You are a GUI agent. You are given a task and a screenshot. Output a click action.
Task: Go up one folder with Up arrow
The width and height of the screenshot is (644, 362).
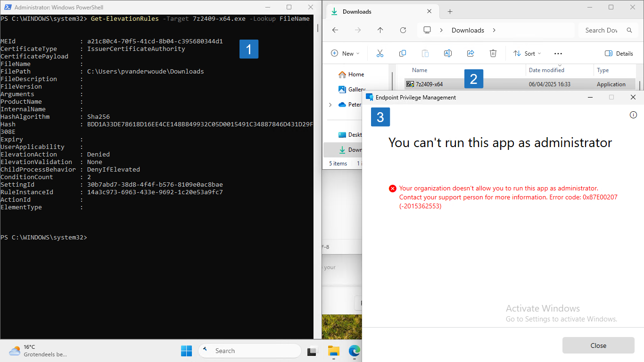coord(380,30)
